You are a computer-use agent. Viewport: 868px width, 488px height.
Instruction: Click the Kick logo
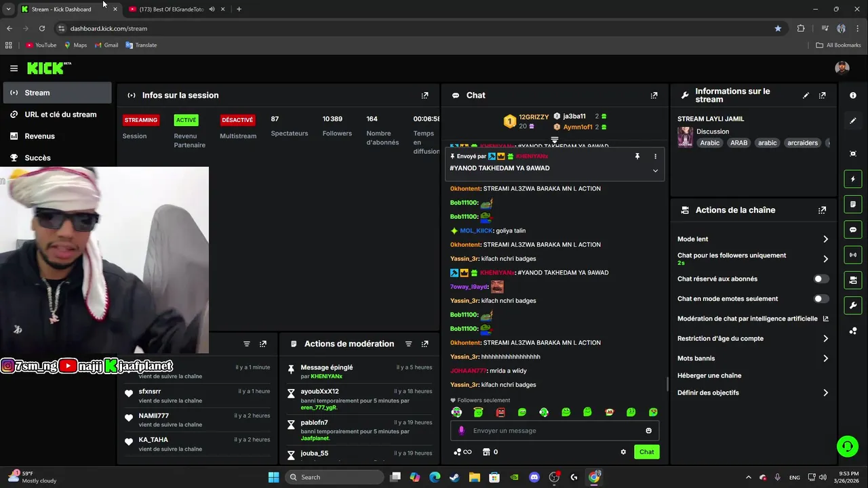pos(49,68)
